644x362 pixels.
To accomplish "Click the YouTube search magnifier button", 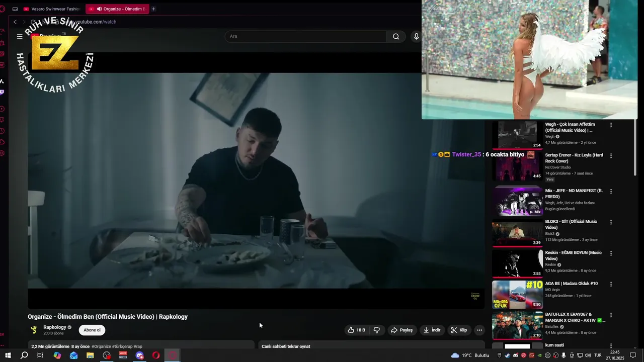I will coord(396,36).
